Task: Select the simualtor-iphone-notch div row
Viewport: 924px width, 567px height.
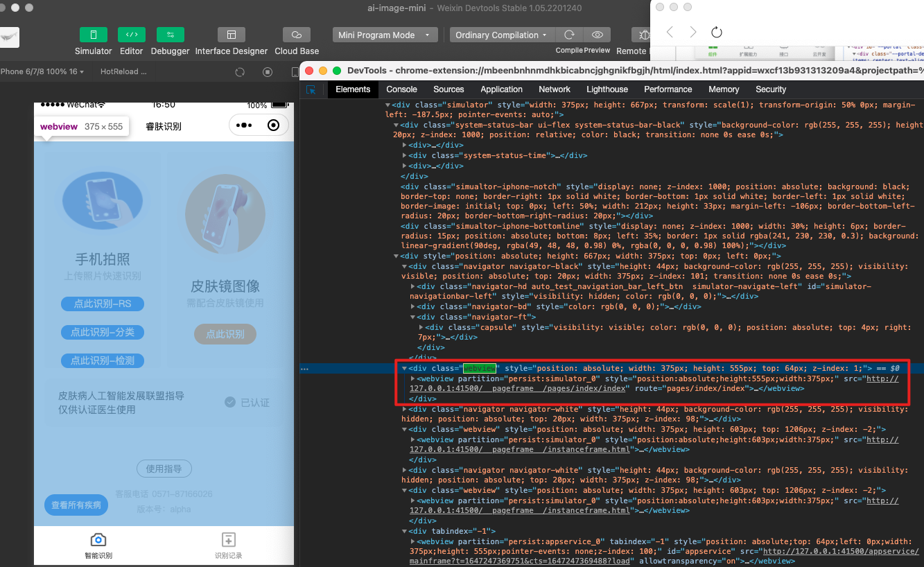Action: click(x=657, y=201)
